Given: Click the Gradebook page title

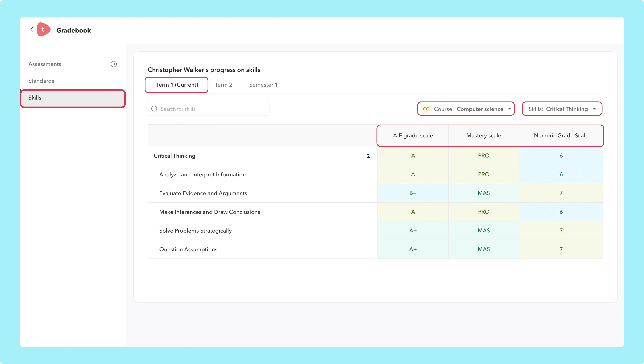Looking at the screenshot, I should (x=73, y=30).
